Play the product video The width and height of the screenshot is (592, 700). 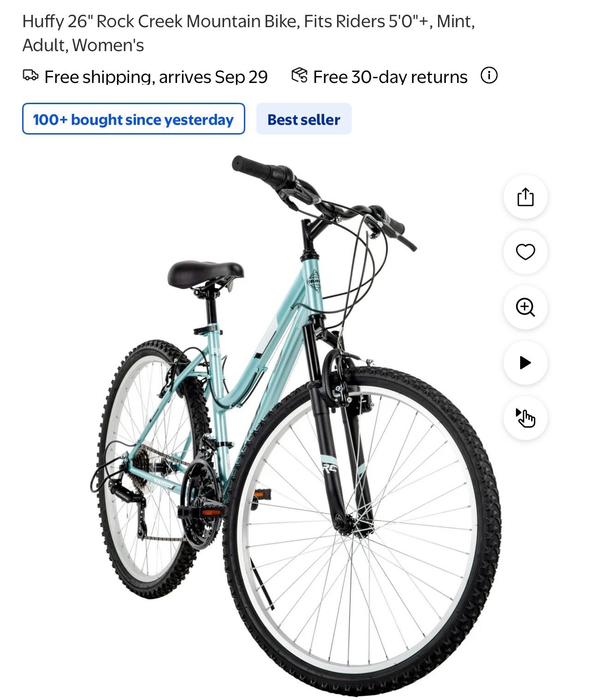tap(525, 363)
